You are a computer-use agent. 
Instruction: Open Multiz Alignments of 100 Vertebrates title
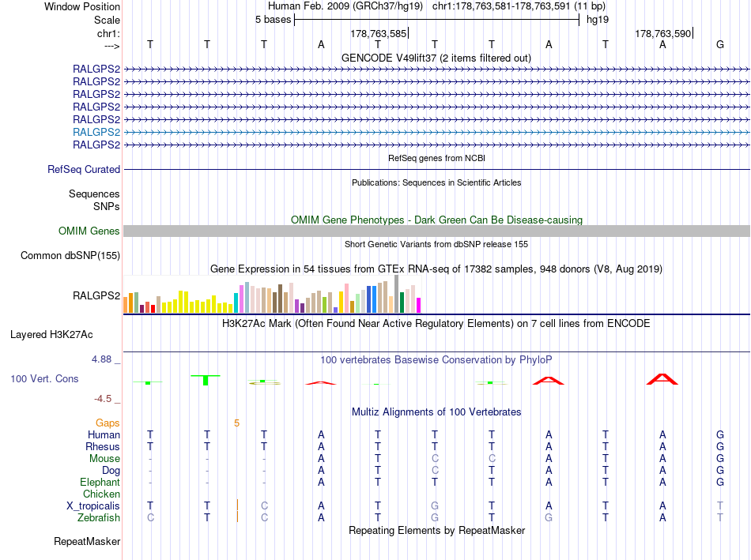click(x=436, y=412)
